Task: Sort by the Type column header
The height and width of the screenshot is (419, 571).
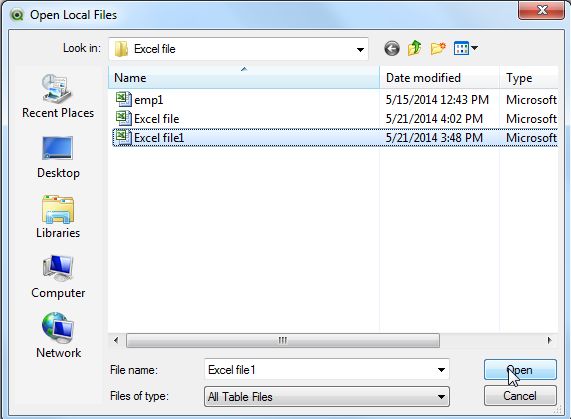Action: tap(529, 78)
